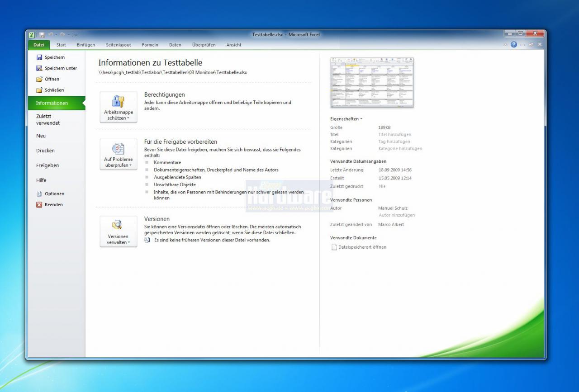Click the 'Nie' value for Zuletzt gedruckt
Screen dimensions: 579x392
pos(382,186)
